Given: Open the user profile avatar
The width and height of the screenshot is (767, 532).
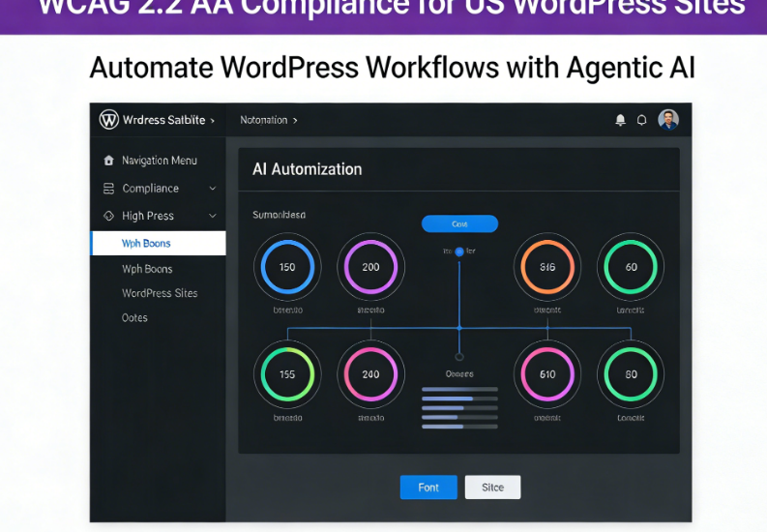Looking at the screenshot, I should click(668, 120).
